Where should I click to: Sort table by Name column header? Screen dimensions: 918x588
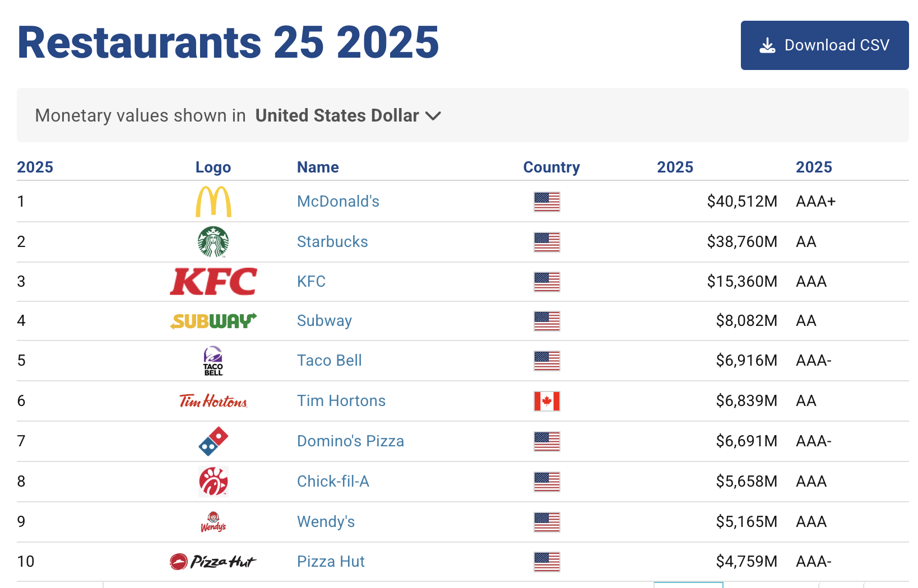[318, 167]
